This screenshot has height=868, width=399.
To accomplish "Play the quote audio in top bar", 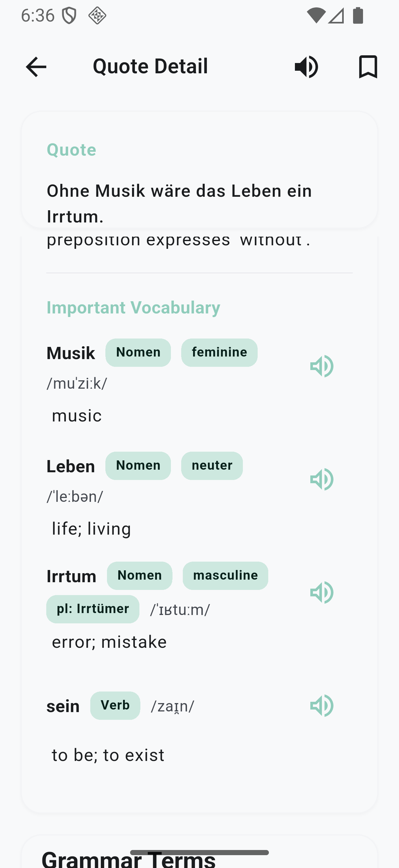I will click(306, 67).
